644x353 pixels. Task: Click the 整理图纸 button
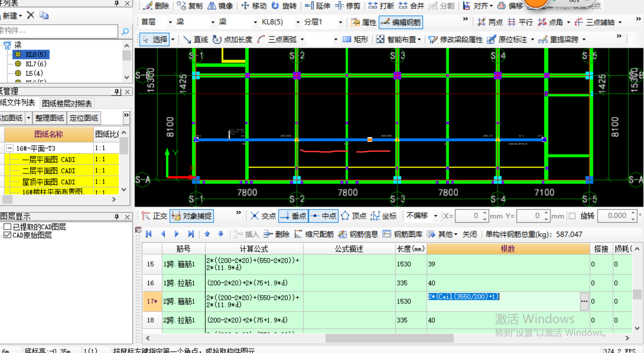pos(50,118)
